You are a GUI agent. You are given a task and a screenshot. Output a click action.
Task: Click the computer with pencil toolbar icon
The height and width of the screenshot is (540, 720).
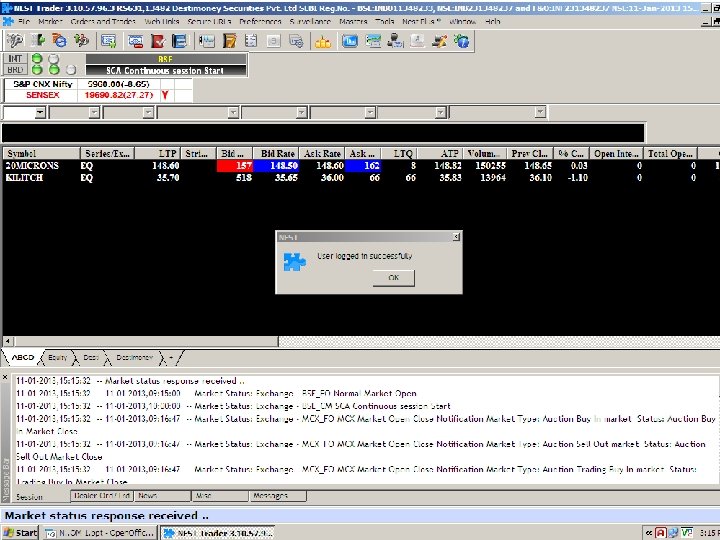pos(439,41)
